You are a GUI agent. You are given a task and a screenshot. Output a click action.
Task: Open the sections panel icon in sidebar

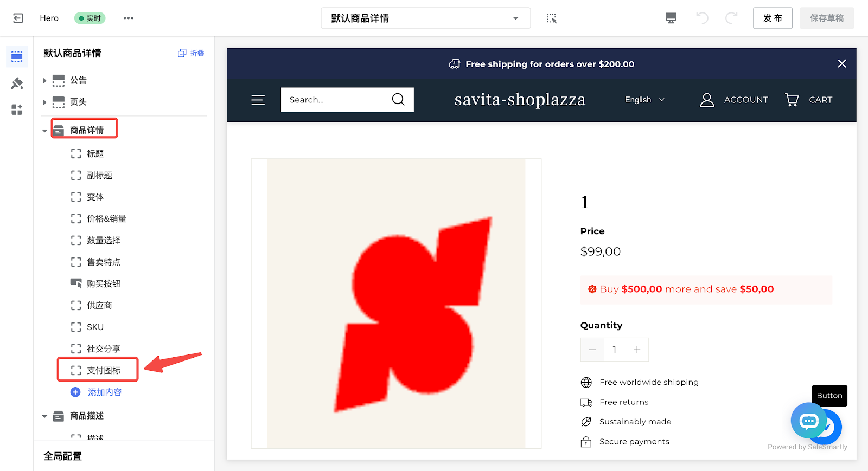pos(17,57)
